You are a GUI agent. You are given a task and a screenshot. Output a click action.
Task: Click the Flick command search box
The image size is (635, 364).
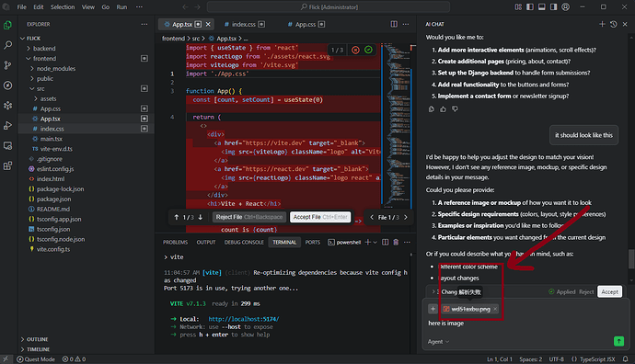(x=329, y=6)
